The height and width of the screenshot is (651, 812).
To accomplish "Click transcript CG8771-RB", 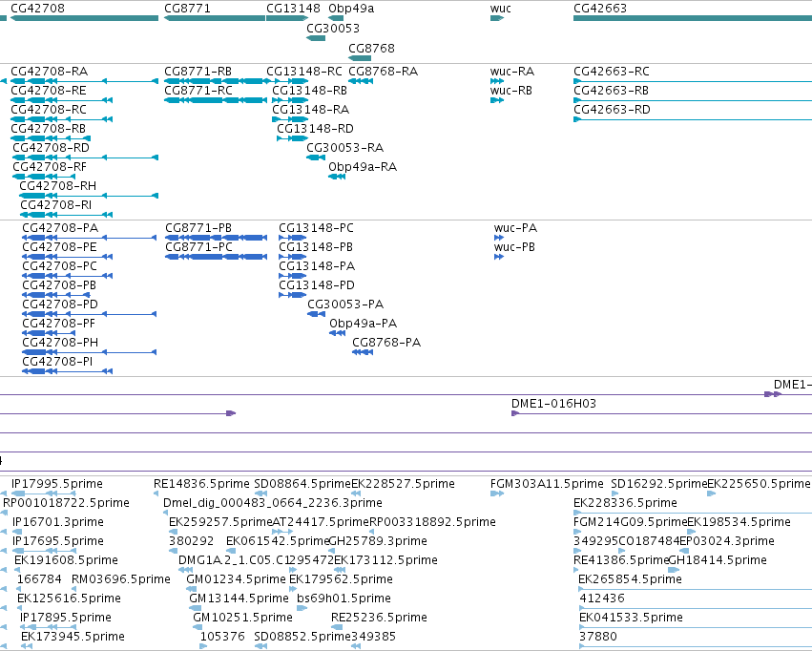I will point(198,71).
